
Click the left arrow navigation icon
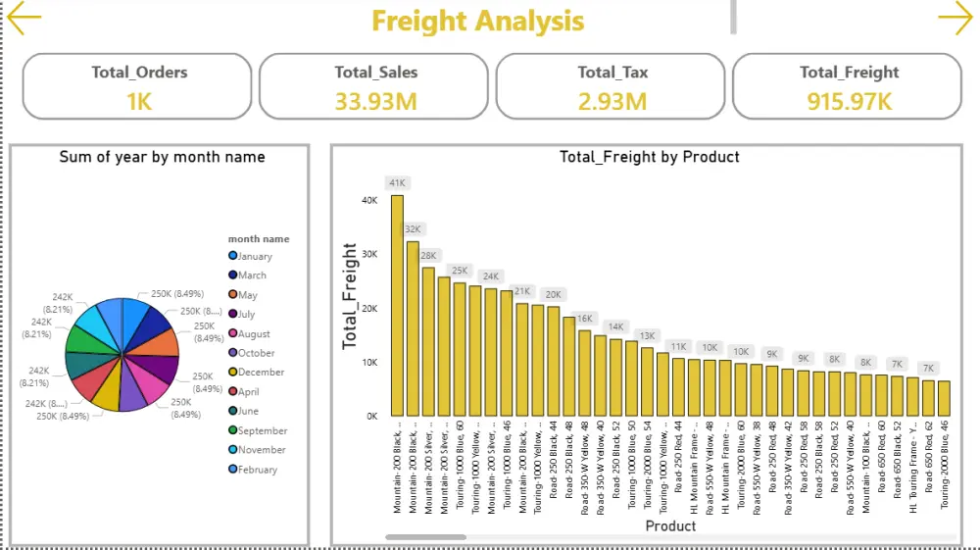pos(24,18)
